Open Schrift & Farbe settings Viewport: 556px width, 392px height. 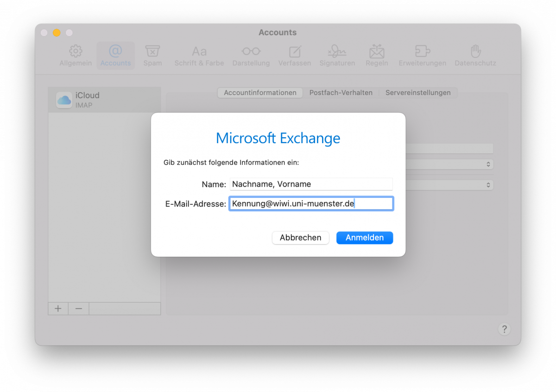click(199, 56)
